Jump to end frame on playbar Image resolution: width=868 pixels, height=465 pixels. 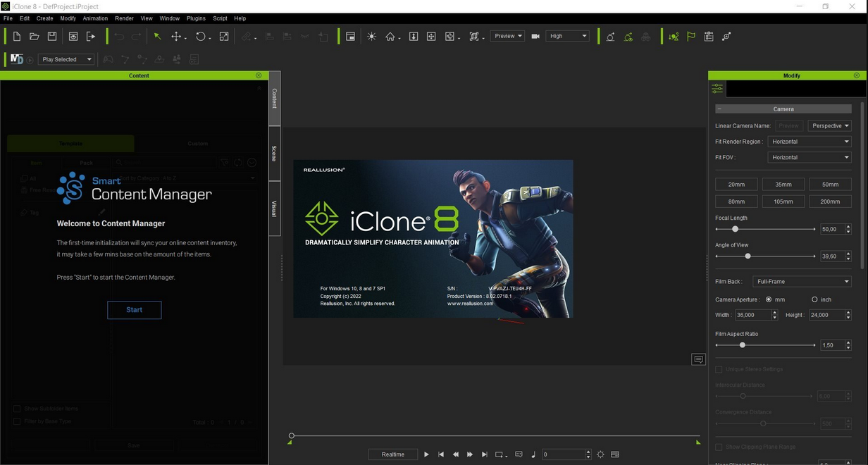tap(484, 454)
